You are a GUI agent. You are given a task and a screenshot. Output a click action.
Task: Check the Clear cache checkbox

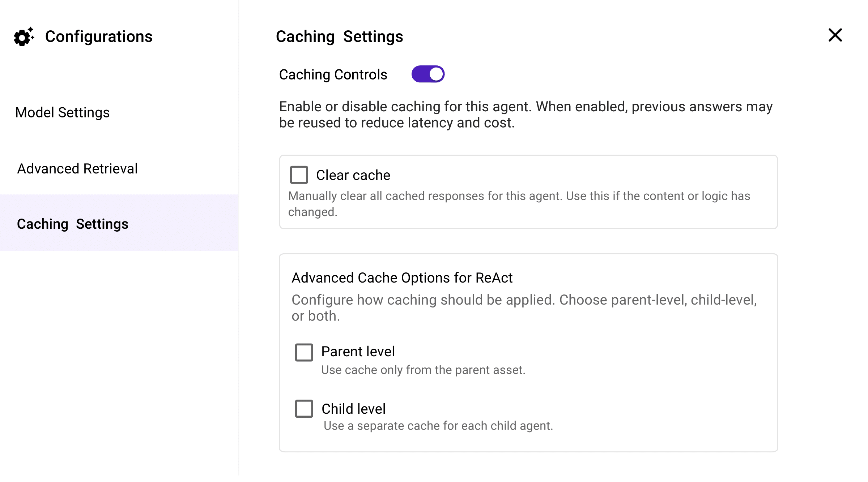click(x=299, y=175)
